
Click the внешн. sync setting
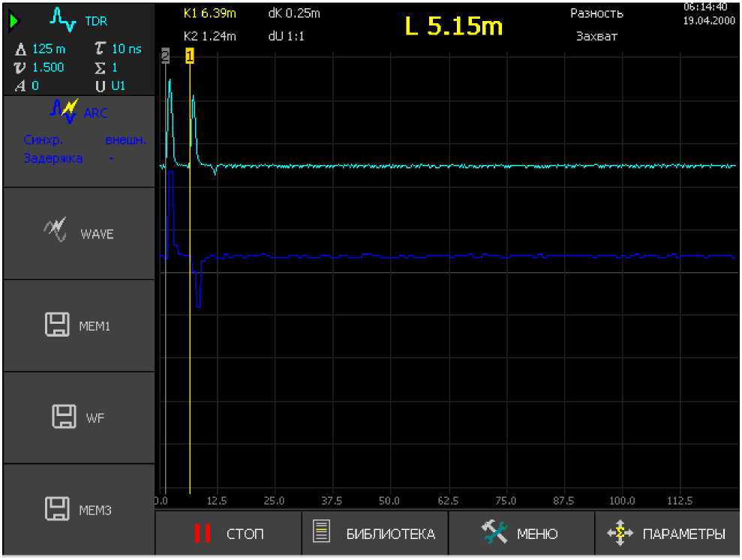[x=126, y=140]
